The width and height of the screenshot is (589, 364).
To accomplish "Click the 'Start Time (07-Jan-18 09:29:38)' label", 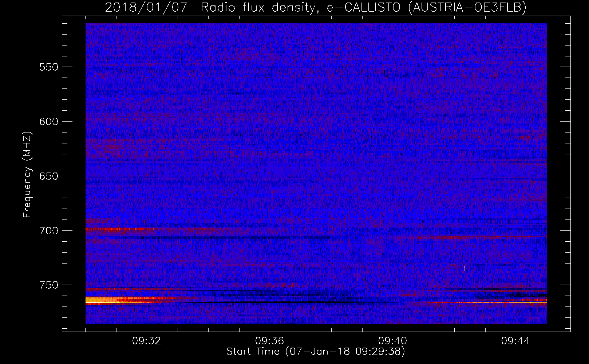I will [316, 352].
